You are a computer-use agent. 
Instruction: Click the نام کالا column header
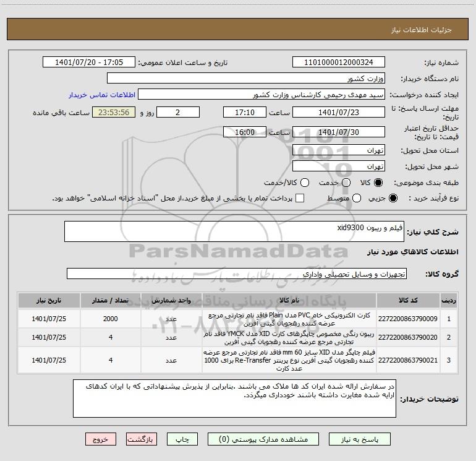[x=289, y=300]
